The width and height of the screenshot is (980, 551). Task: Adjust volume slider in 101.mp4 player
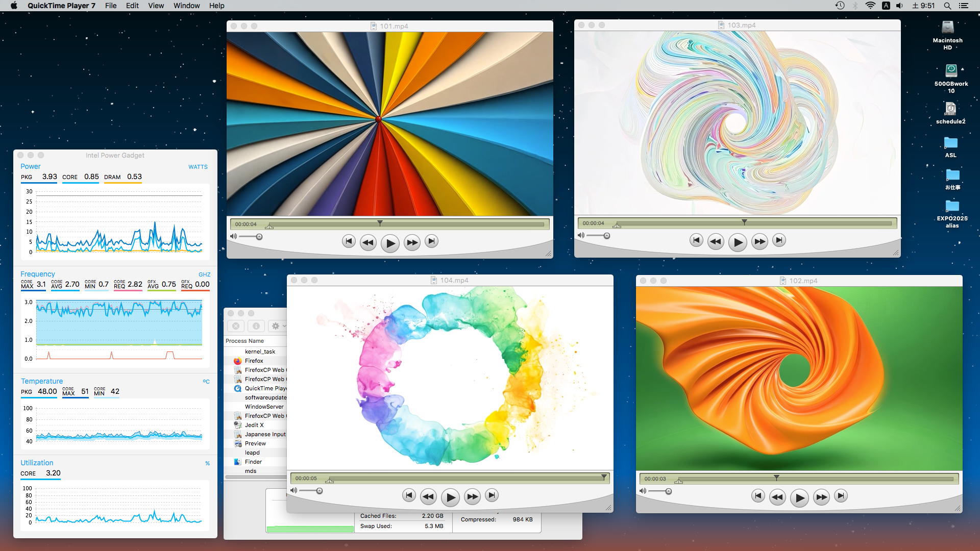click(259, 237)
